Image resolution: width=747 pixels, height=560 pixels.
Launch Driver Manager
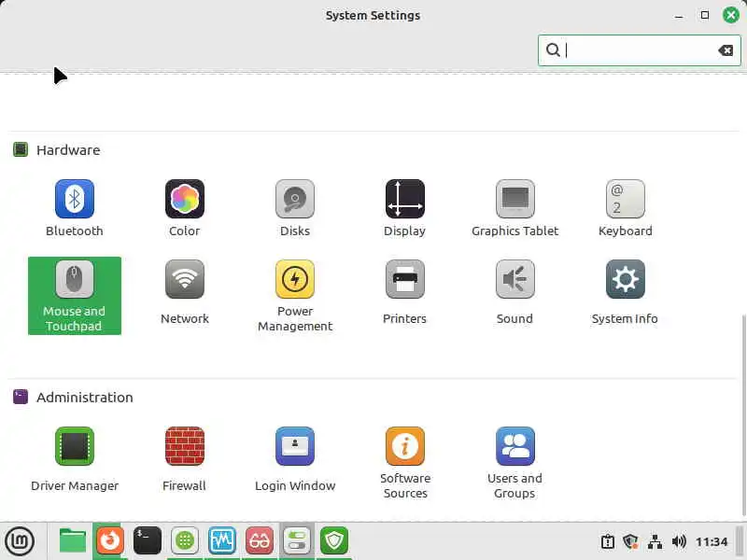pyautogui.click(x=75, y=462)
